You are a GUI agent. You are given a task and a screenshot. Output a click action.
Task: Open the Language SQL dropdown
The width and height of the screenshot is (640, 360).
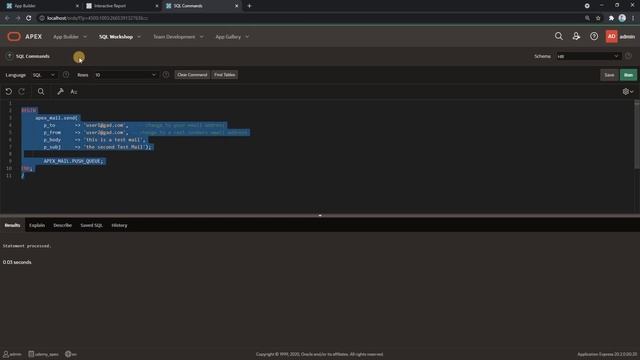click(44, 75)
